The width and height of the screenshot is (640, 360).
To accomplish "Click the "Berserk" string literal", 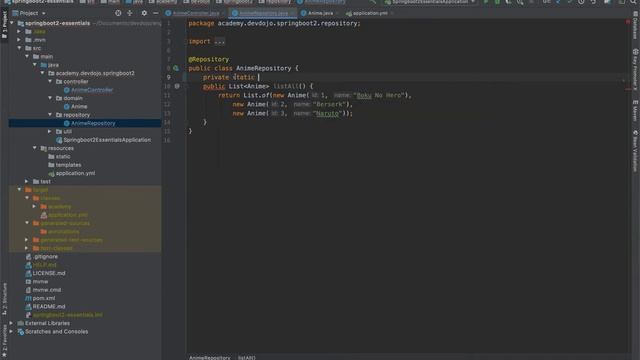I will click(x=332, y=104).
